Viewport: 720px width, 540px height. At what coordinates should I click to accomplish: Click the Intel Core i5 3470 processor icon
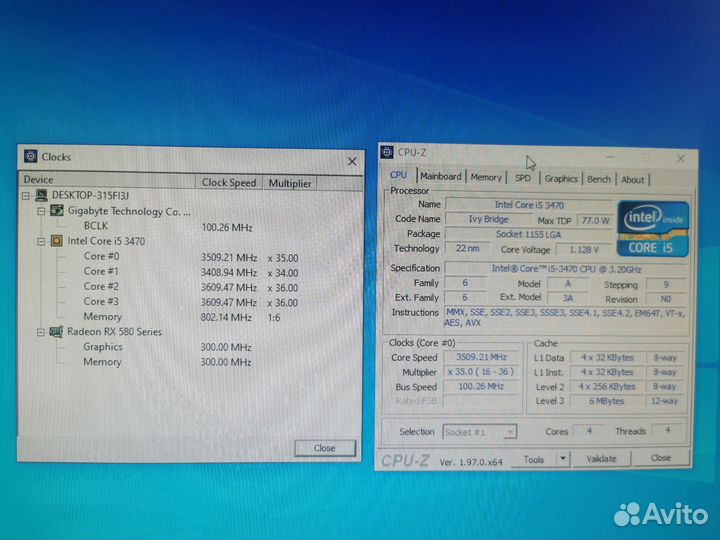tap(56, 240)
